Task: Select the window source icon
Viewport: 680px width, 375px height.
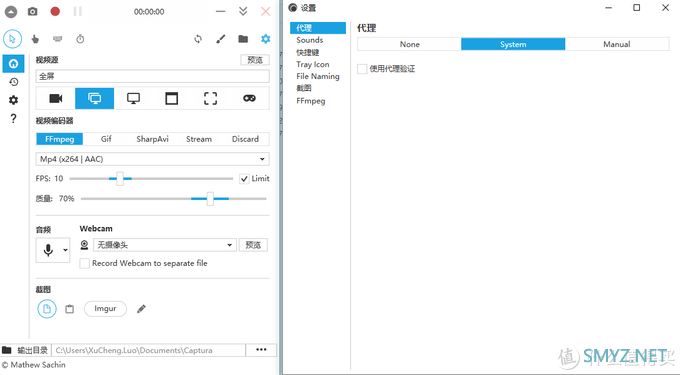Action: click(172, 98)
